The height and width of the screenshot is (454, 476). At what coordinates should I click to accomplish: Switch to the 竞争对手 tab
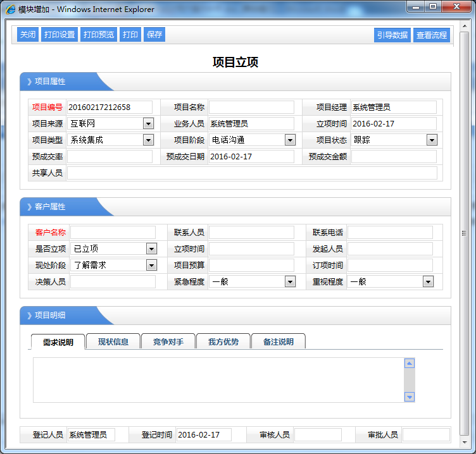click(168, 342)
